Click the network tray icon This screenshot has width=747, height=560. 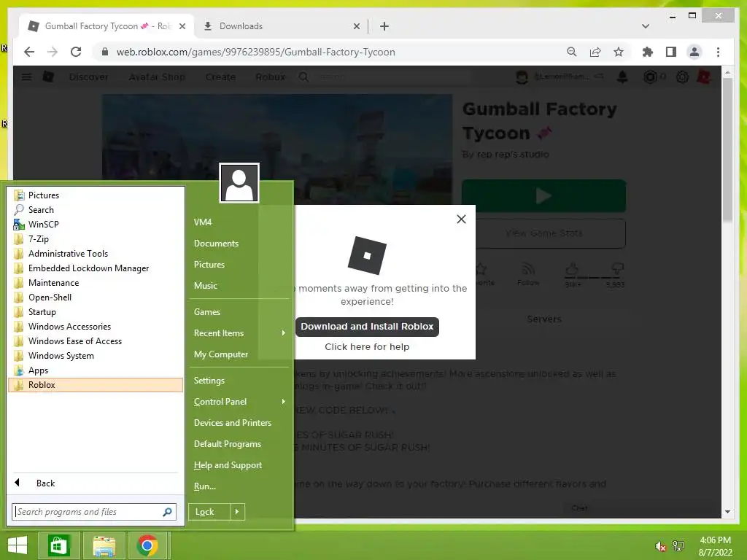[x=678, y=546]
